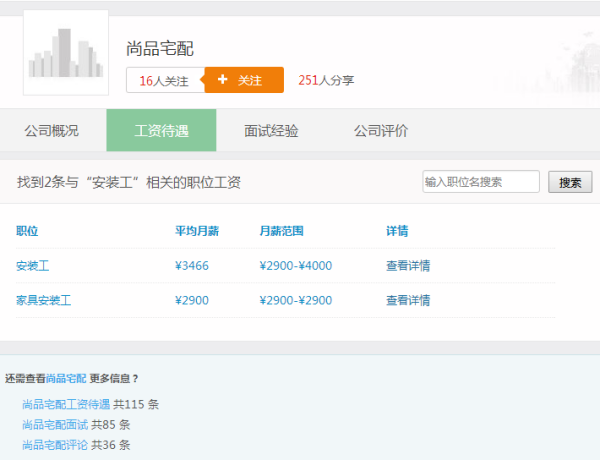The height and width of the screenshot is (460, 600).
Task: Open 尚品宅配工资待遇 link
Action: [x=66, y=404]
